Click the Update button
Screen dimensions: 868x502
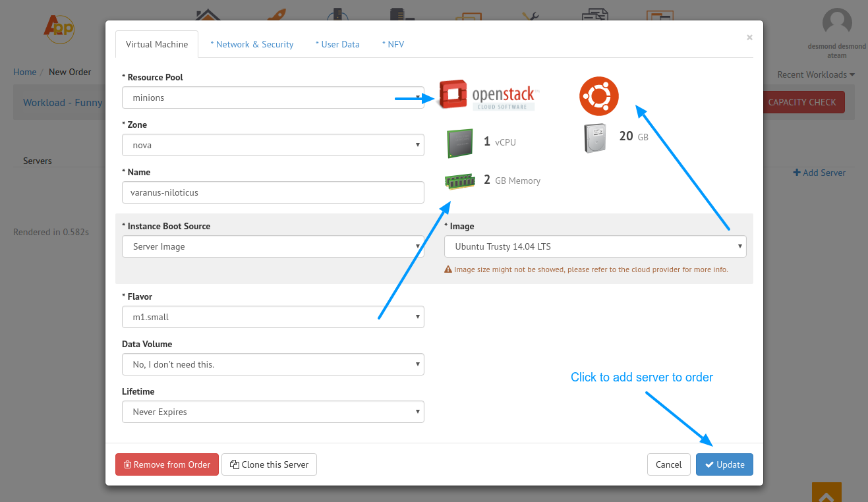click(x=724, y=464)
